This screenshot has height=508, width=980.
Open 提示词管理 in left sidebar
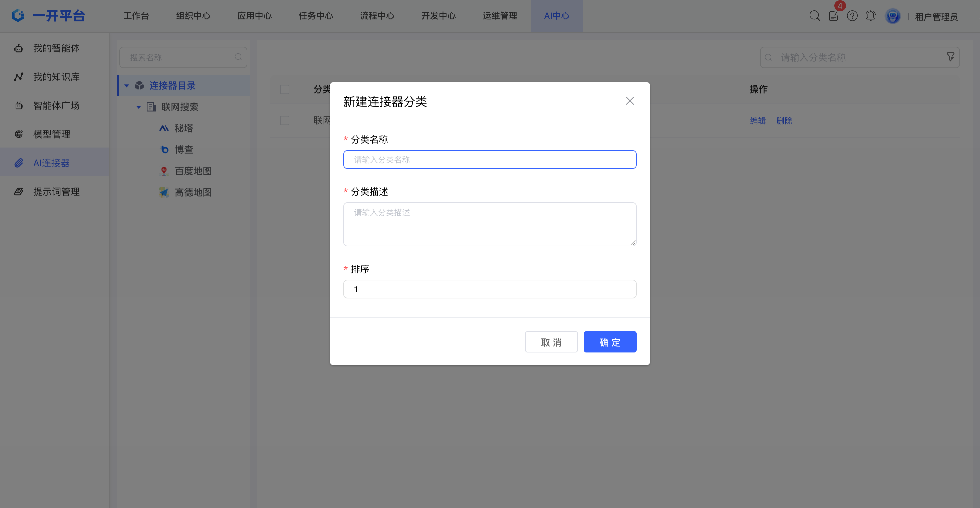tap(56, 192)
